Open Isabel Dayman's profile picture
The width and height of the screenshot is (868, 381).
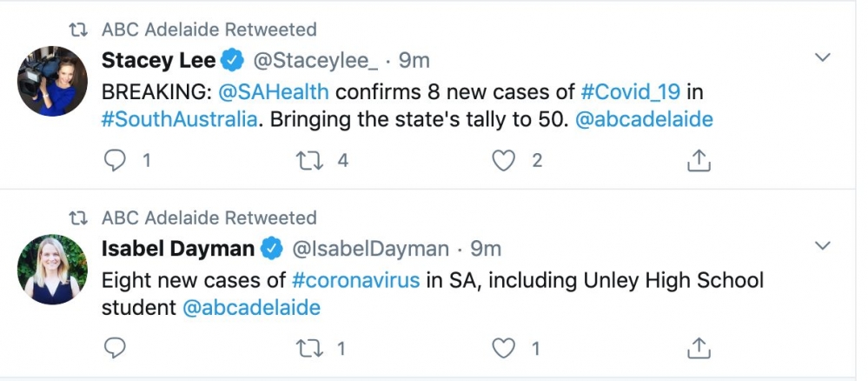click(x=52, y=269)
